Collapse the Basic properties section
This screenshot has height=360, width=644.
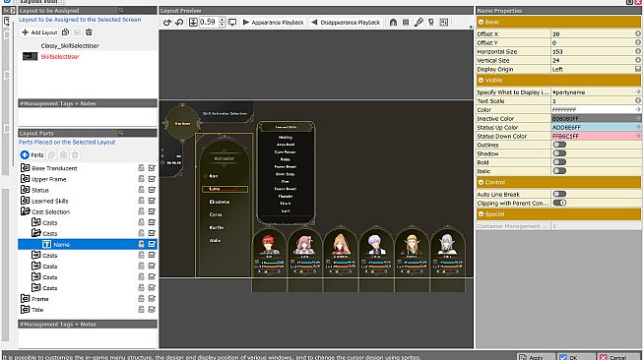point(481,23)
